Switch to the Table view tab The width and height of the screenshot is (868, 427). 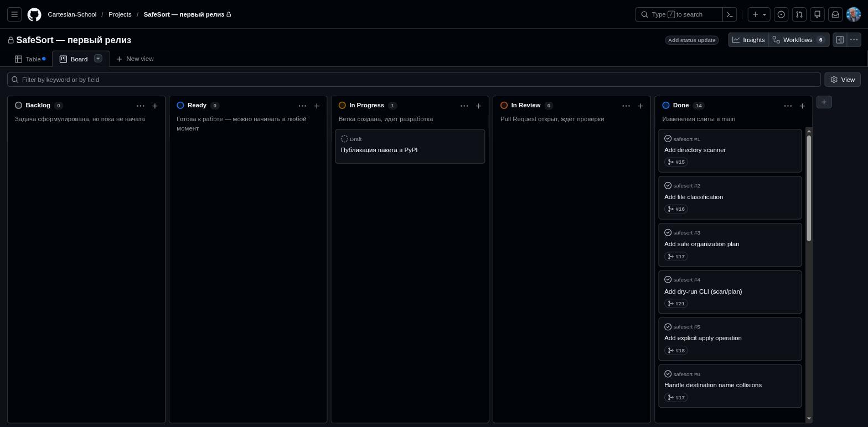coord(30,59)
